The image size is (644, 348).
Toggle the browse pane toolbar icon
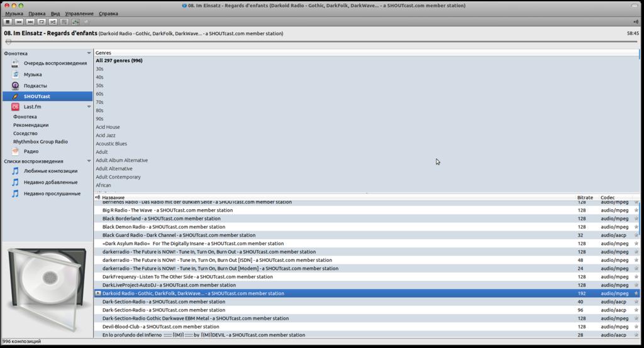64,22
